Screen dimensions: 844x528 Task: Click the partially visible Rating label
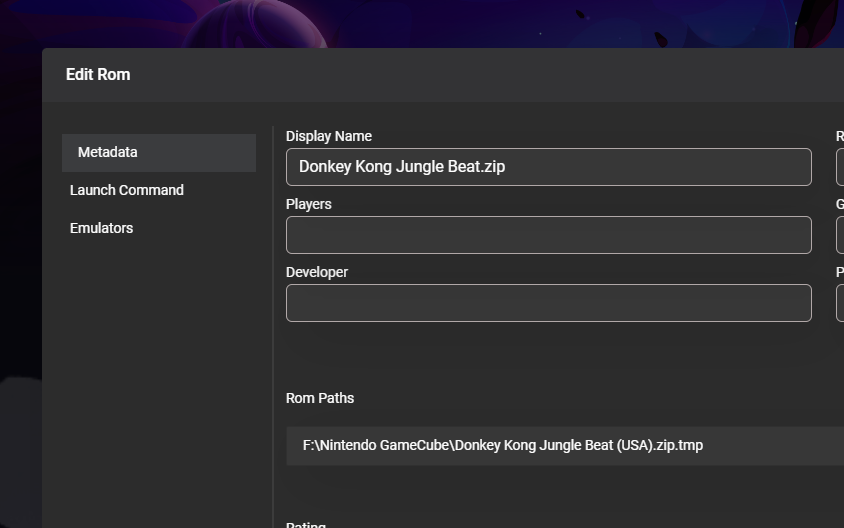click(x=306, y=523)
